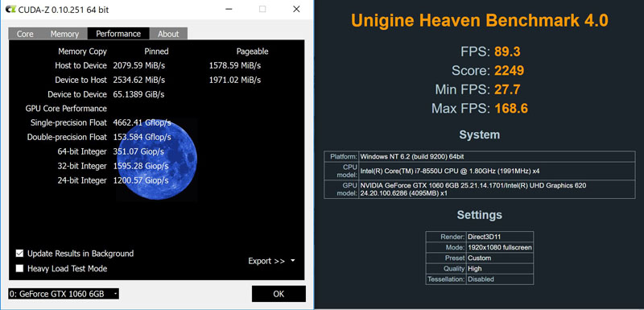644x310 pixels.
Task: Toggle Update Results in Background checkbox
Action: [19, 254]
